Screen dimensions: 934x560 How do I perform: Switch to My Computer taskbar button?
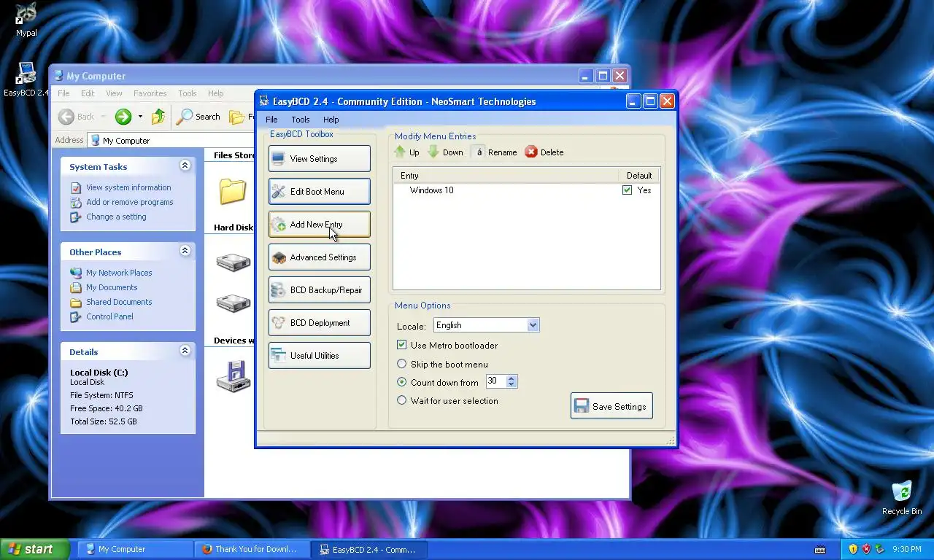pos(134,549)
